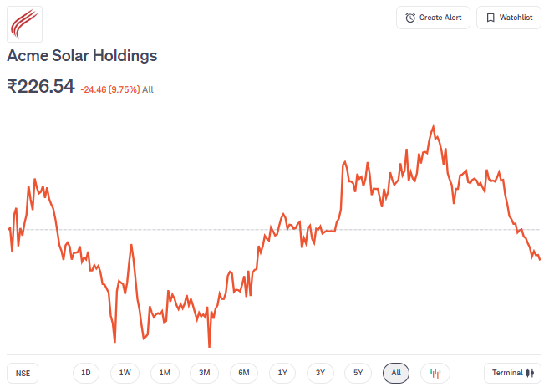Switch chart to 1D range
549x392 pixels.
86,373
